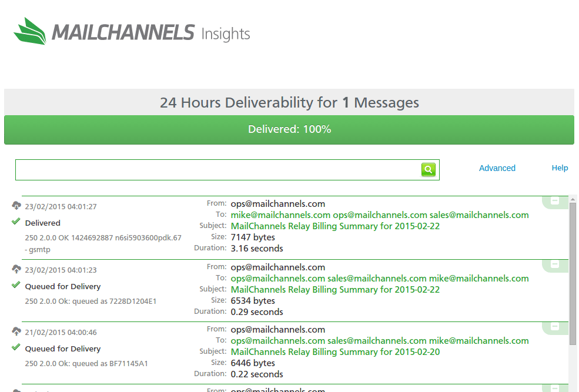579x392 pixels.
Task: Open the Help link
Action: coord(560,168)
